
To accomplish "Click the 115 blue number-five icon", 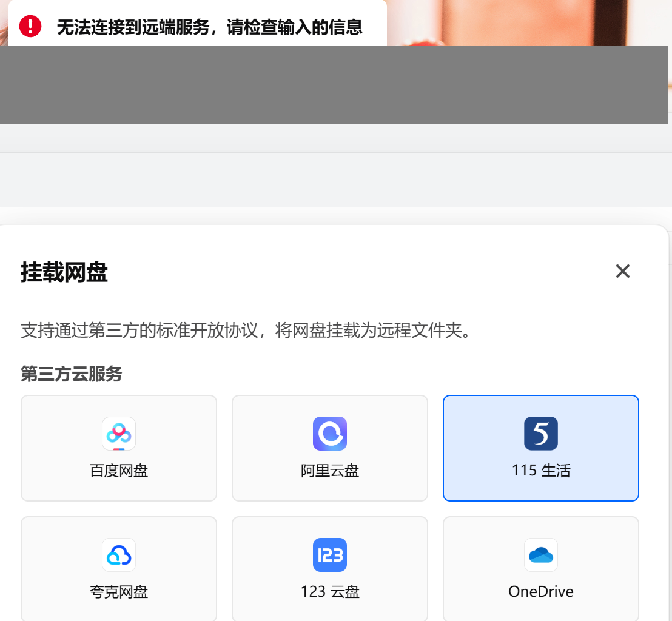I will 541,433.
